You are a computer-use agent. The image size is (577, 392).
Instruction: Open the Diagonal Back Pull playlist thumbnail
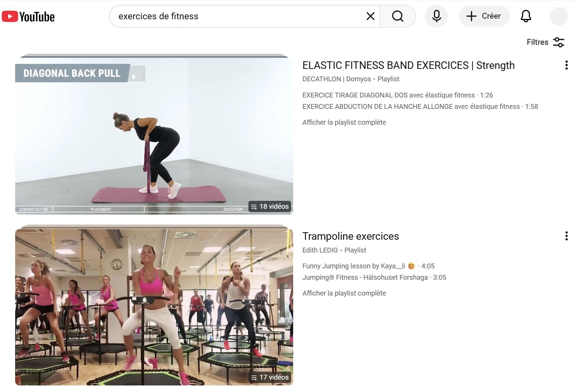pyautogui.click(x=154, y=136)
